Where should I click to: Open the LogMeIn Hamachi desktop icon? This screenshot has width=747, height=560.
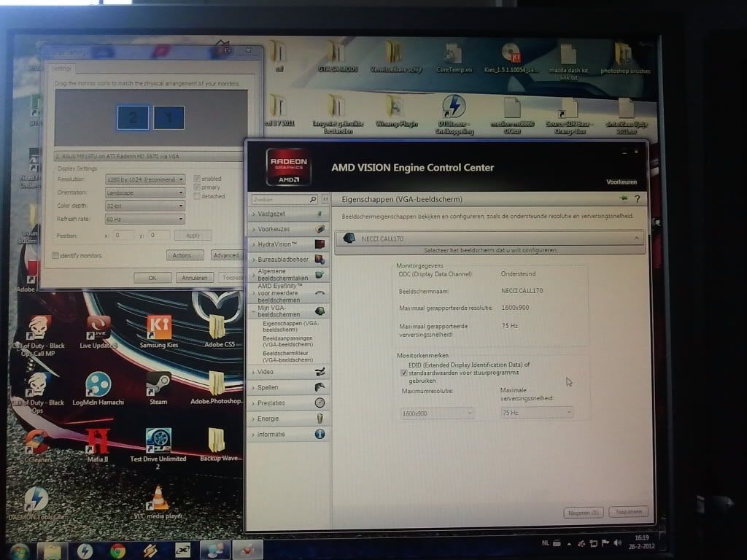(98, 388)
